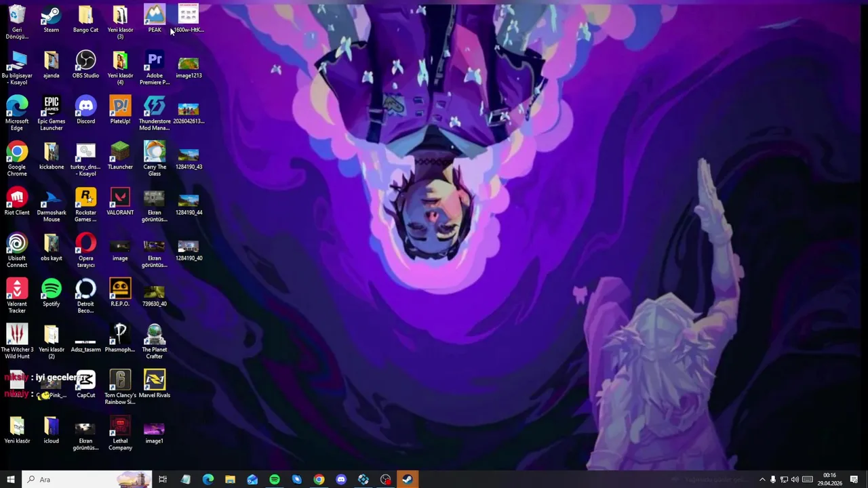The width and height of the screenshot is (868, 488).
Task: Select the 1284190_44 image file
Action: [189, 201]
